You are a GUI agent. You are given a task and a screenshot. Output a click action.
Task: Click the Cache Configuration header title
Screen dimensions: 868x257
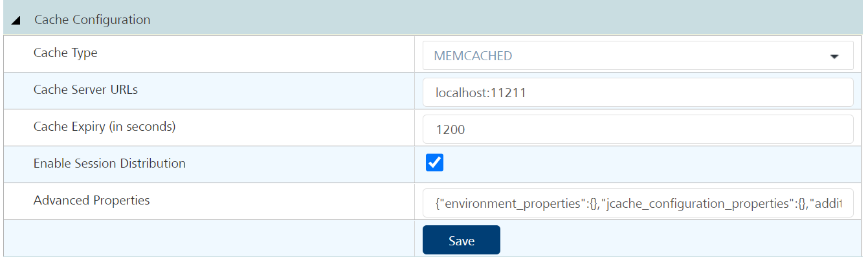coord(92,20)
